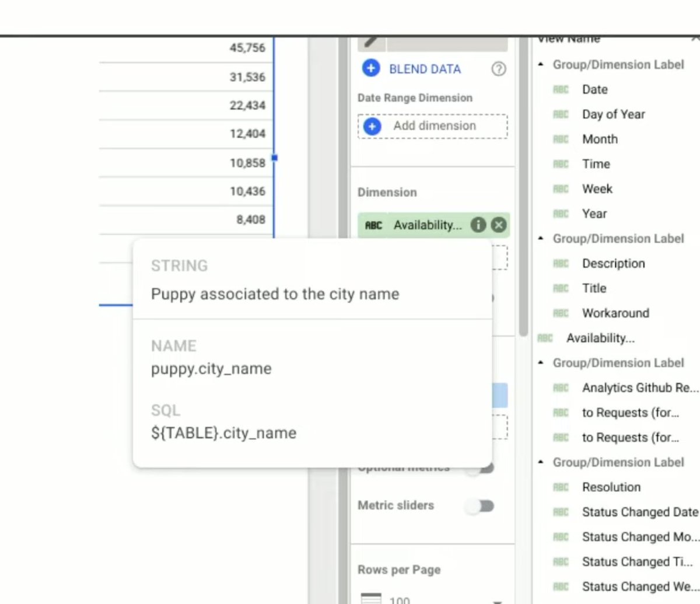
Task: Click the table cell showing 31,536
Action: 247,77
